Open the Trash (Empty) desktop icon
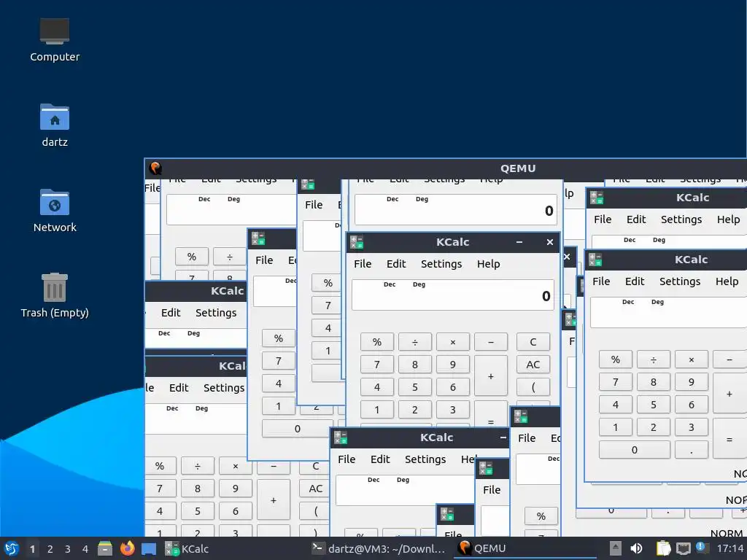Image resolution: width=747 pixels, height=560 pixels. point(54,295)
